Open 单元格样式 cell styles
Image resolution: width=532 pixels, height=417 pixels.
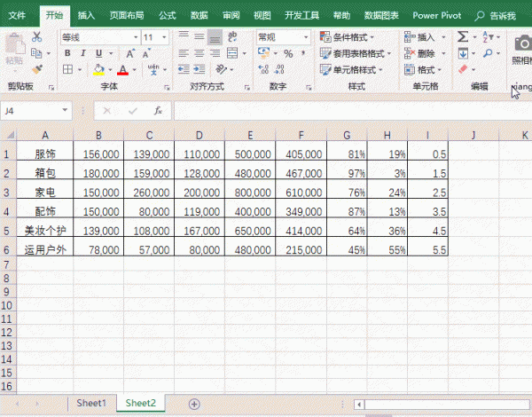click(351, 70)
